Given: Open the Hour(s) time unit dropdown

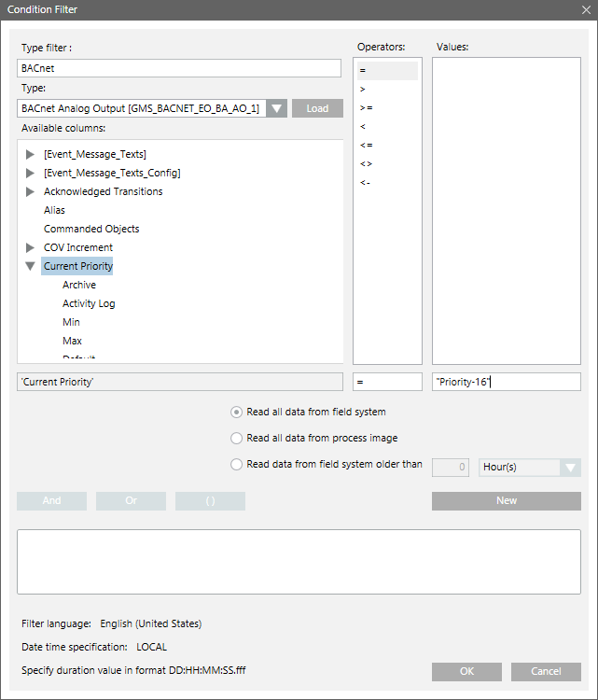Looking at the screenshot, I should [x=570, y=467].
